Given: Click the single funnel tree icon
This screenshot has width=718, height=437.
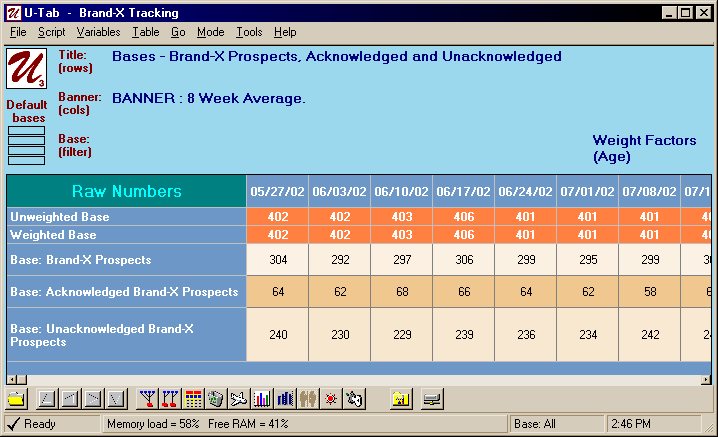Looking at the screenshot, I should click(147, 399).
